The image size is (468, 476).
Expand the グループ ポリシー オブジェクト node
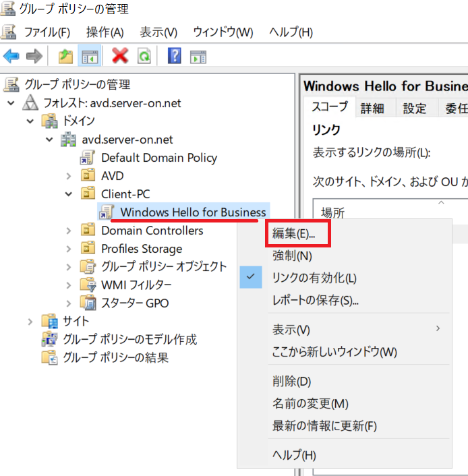point(69,267)
